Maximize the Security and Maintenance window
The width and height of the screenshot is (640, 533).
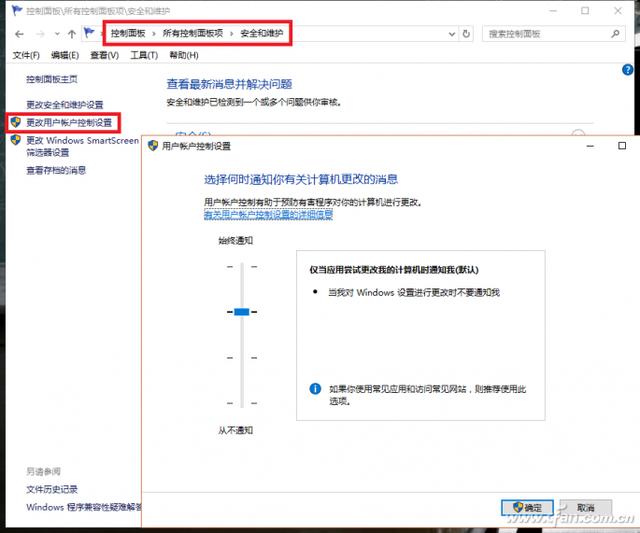(x=585, y=11)
